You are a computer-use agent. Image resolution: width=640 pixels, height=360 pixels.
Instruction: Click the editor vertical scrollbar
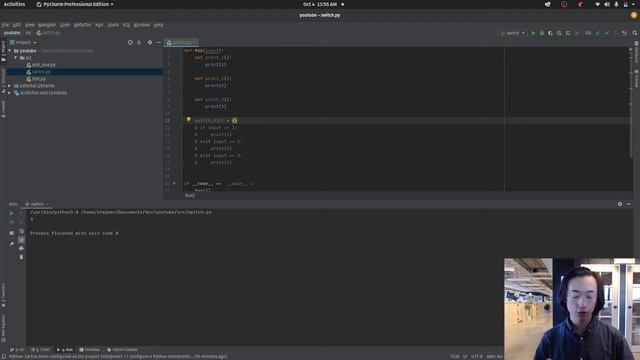[631, 102]
